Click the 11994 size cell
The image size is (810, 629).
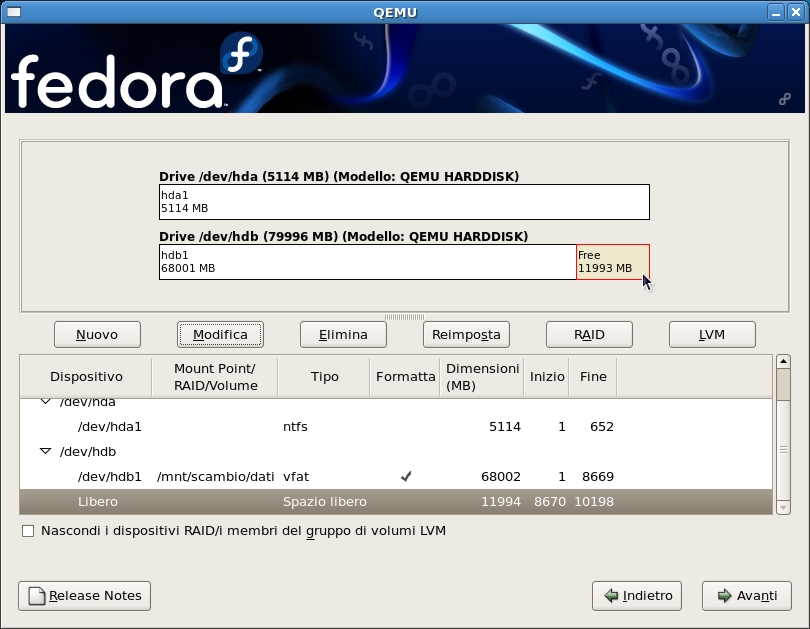coord(501,501)
